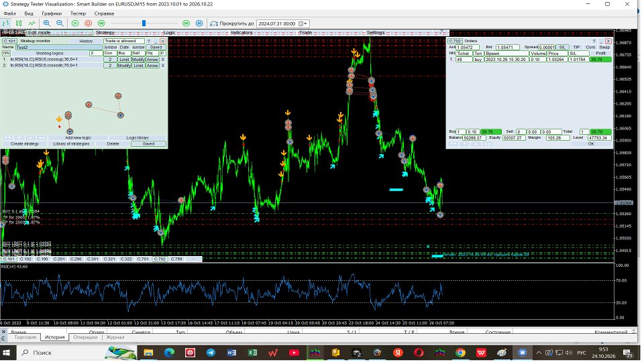This screenshot has height=362, width=644.
Task: Open the Trade panel tab
Action: (305, 32)
